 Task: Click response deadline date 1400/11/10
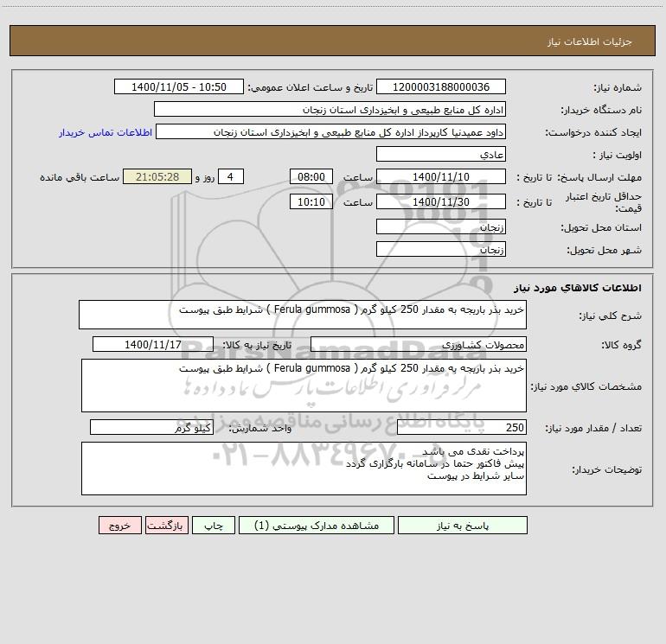pos(441,176)
